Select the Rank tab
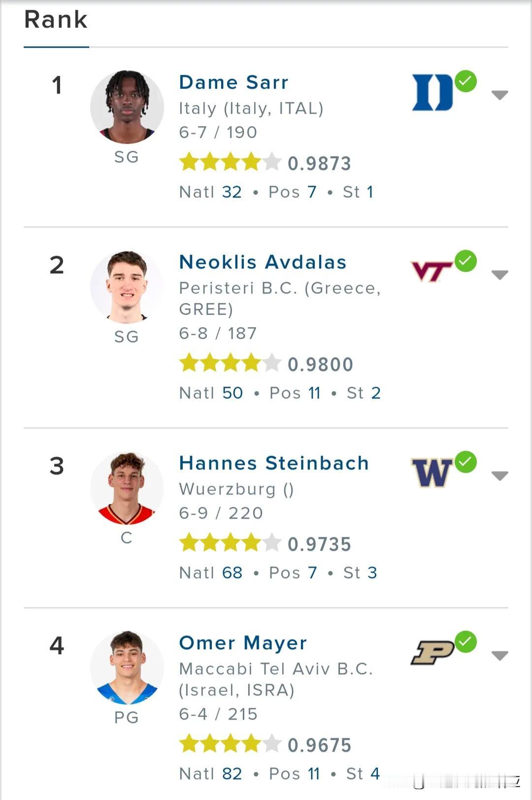This screenshot has height=800, width=532. (56, 20)
